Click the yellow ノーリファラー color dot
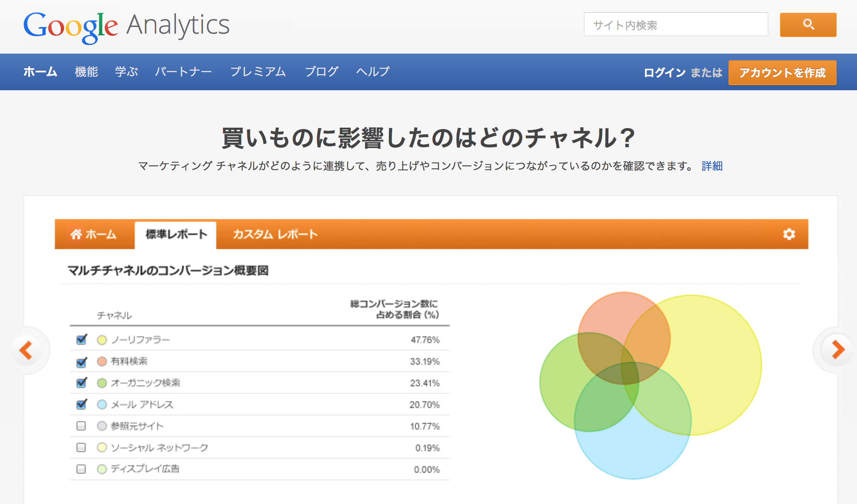Viewport: 857px width, 504px height. [102, 340]
